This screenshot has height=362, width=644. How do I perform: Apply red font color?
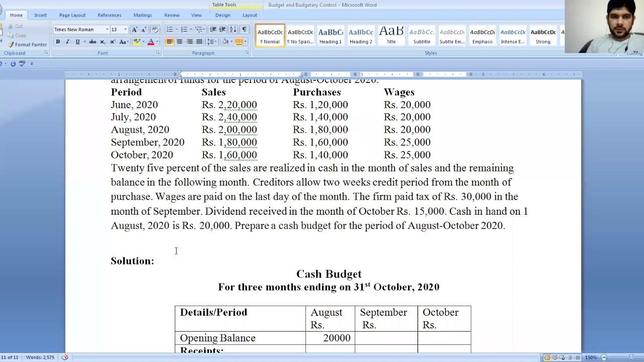pyautogui.click(x=150, y=42)
